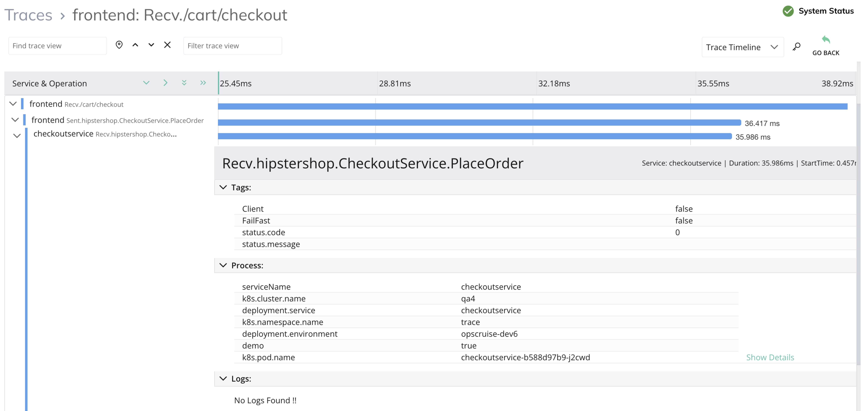Collapse the frontend Sent.hipstershop row chevron
The image size is (868, 411).
15,120
